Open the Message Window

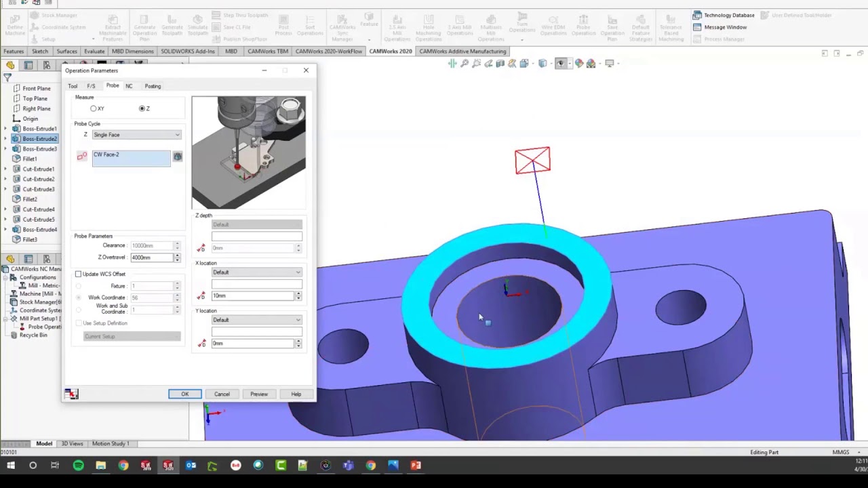(719, 27)
